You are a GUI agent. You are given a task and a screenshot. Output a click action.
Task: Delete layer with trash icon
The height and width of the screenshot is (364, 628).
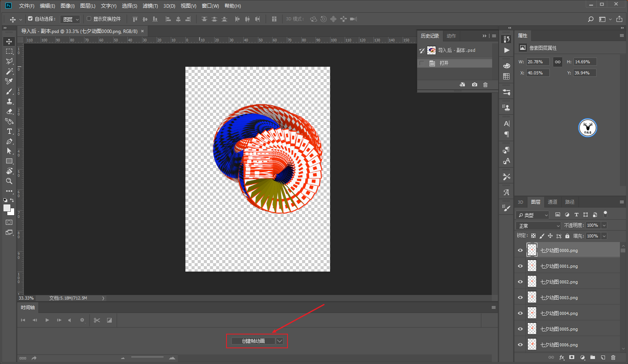click(613, 357)
